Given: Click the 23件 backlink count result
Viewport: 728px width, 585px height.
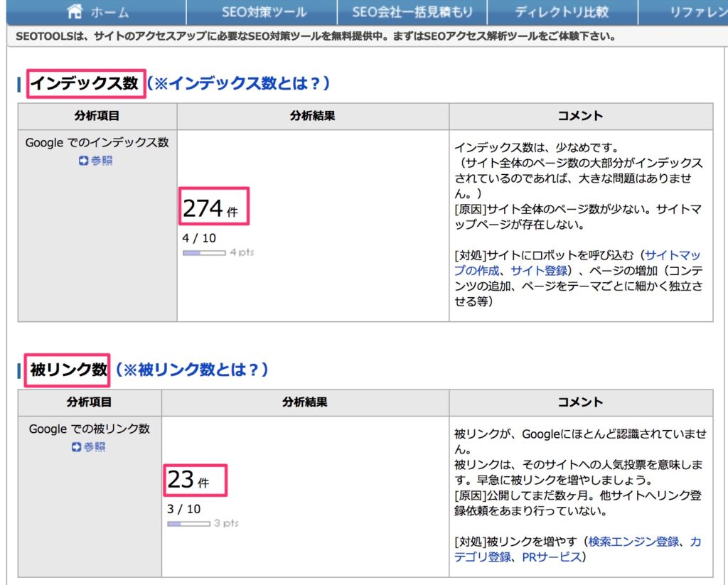Looking at the screenshot, I should point(188,480).
